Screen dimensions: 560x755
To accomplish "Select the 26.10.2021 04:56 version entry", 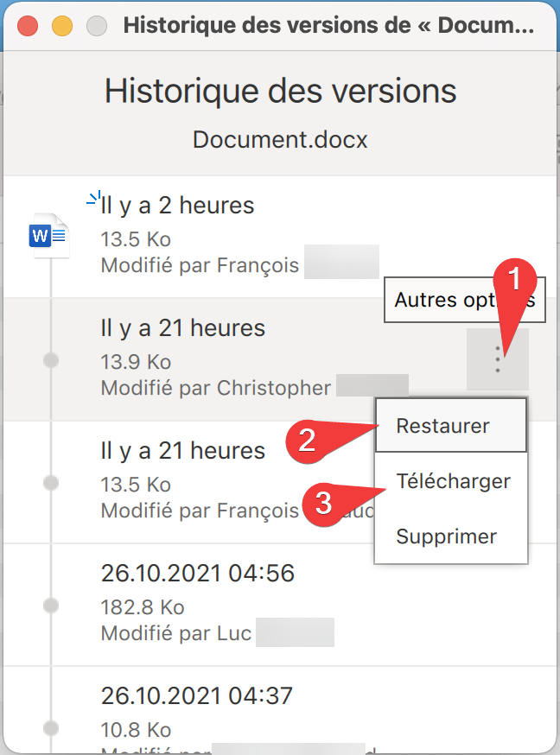I will 197,573.
